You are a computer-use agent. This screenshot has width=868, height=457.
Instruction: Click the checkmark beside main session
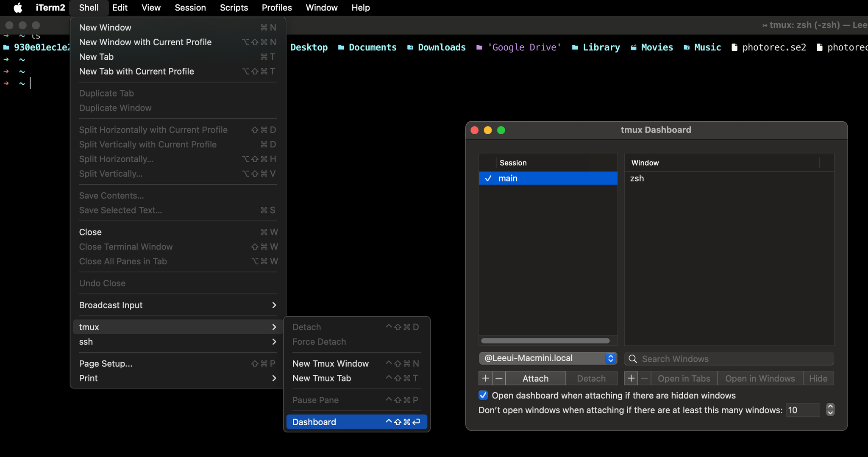click(x=488, y=178)
